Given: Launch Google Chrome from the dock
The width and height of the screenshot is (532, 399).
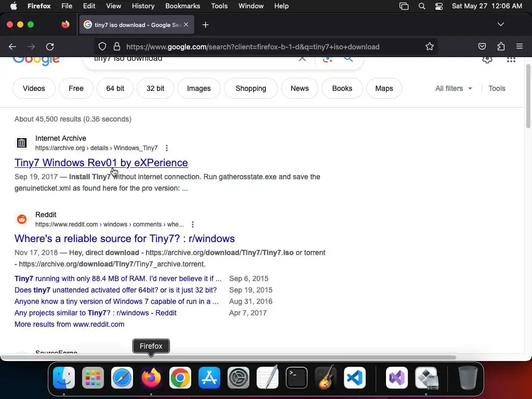Looking at the screenshot, I should [180, 378].
